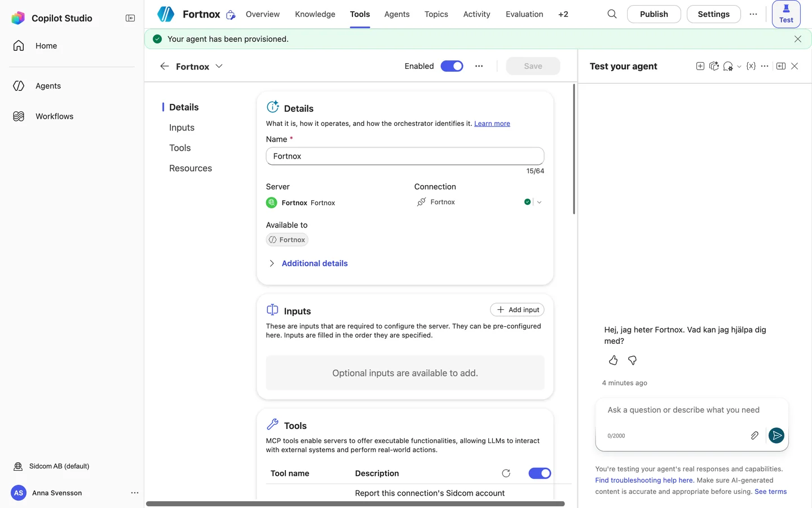Give thumbs up to the greeting message
Screen dimensions: 812x508
click(x=614, y=360)
